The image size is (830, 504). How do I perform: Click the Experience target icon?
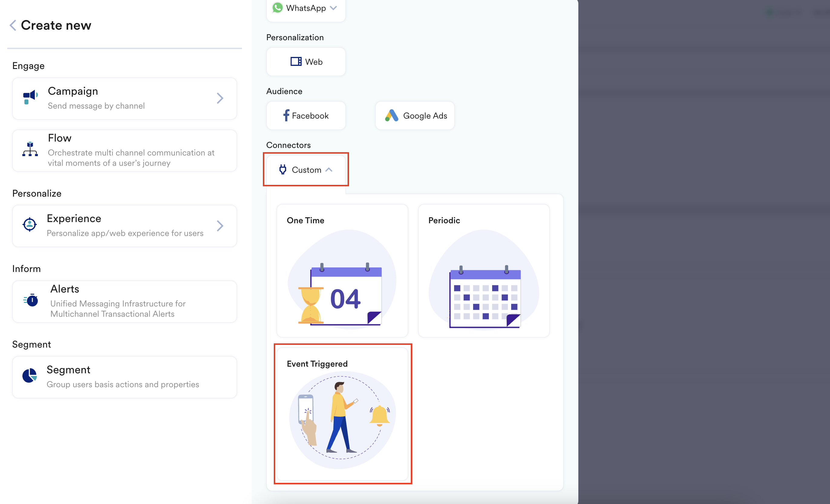[30, 224]
